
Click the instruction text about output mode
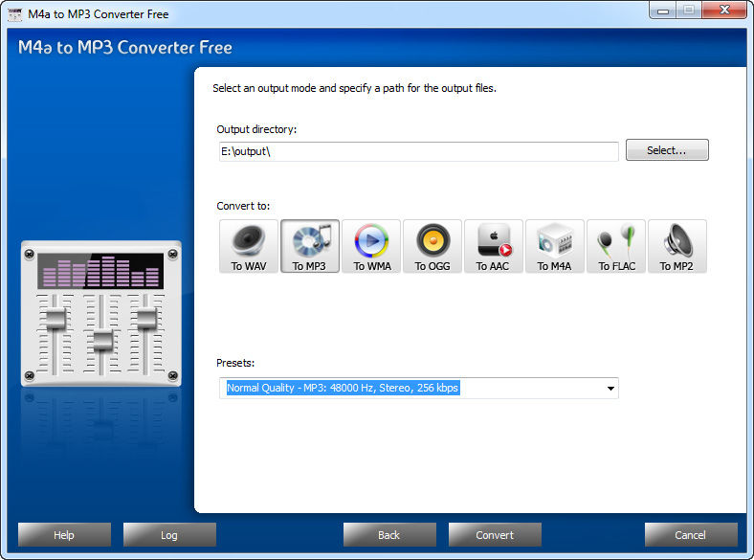[354, 88]
